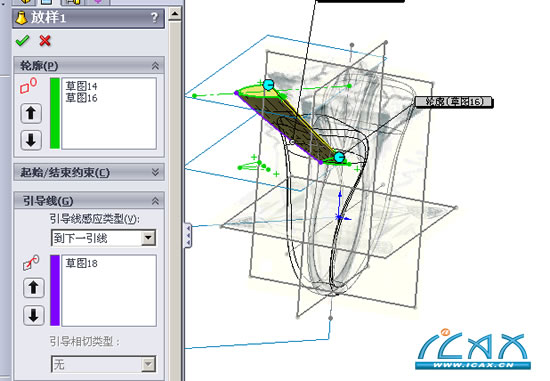Select 草图16 in profiles list
The image size is (550, 381).
[x=81, y=98]
